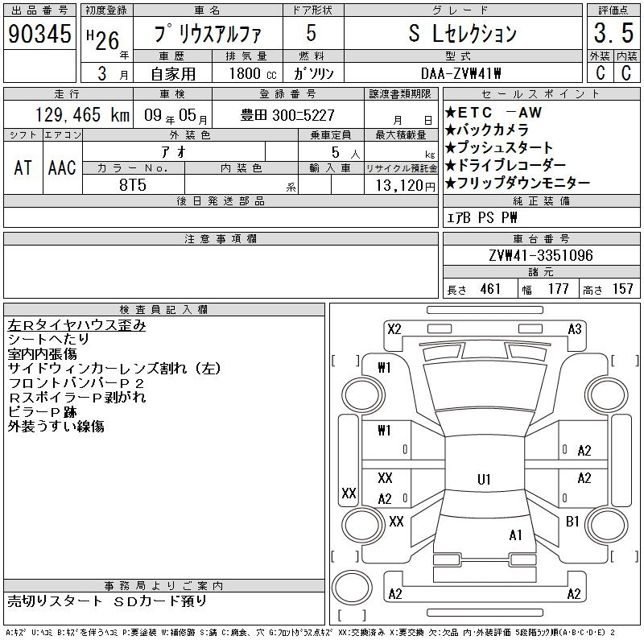Viewport: 644px width, 644px height.
Task: Select the 検査員記入欄 section header
Action: tap(164, 309)
